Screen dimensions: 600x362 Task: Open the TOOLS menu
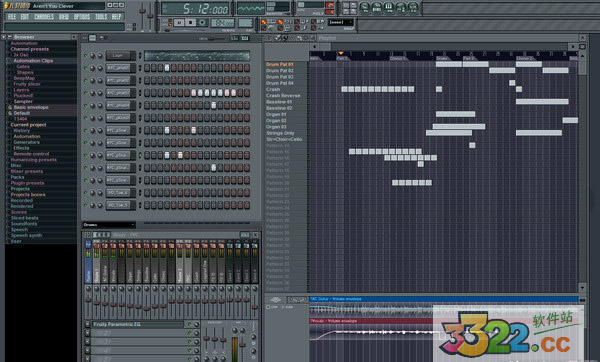pos(101,16)
